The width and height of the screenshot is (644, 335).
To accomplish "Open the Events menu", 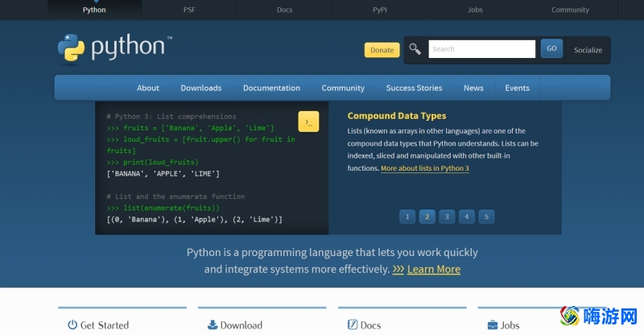I will tap(517, 88).
